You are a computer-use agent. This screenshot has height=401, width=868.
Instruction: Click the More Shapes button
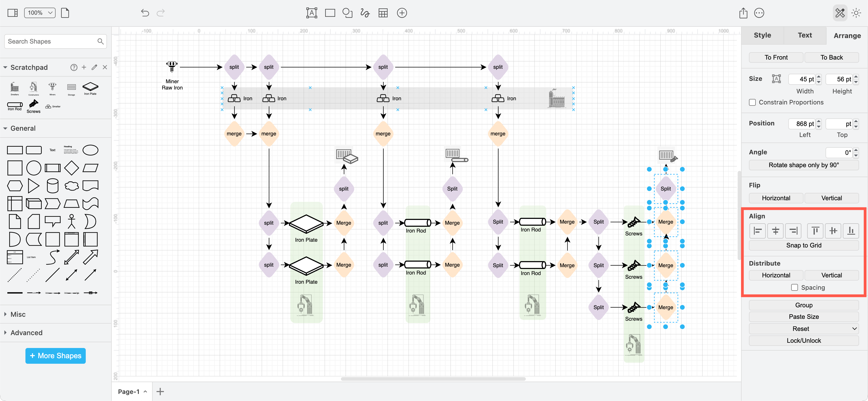tap(55, 356)
